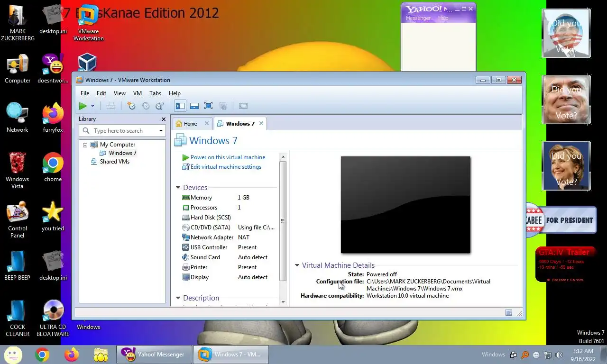The height and width of the screenshot is (364, 607).
Task: Open the furryfox desktop icon
Action: click(x=53, y=118)
